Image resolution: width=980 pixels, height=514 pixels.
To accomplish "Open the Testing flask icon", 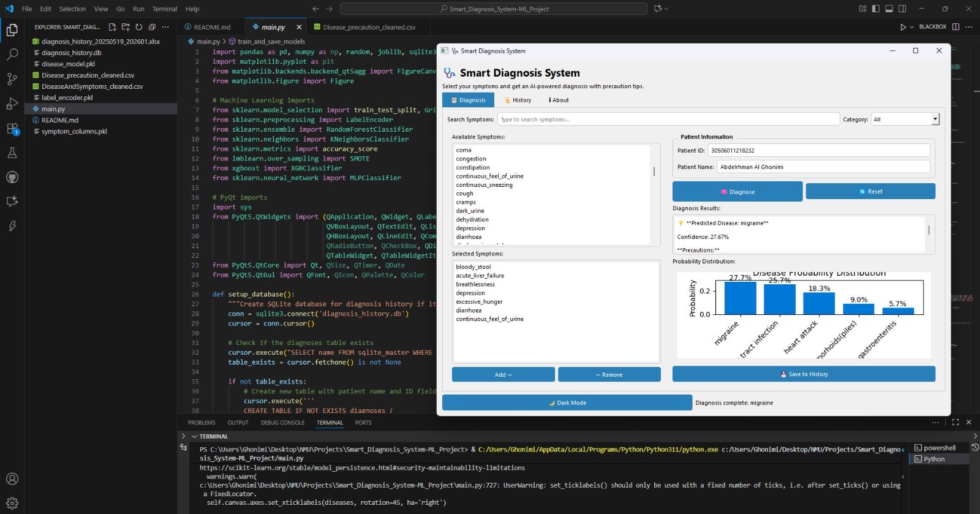I will coord(12,153).
